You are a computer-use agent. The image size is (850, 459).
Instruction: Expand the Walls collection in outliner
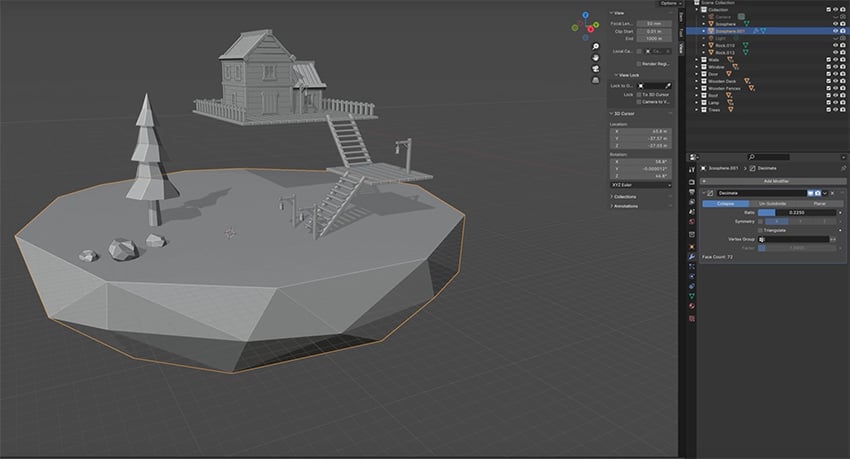[x=697, y=59]
